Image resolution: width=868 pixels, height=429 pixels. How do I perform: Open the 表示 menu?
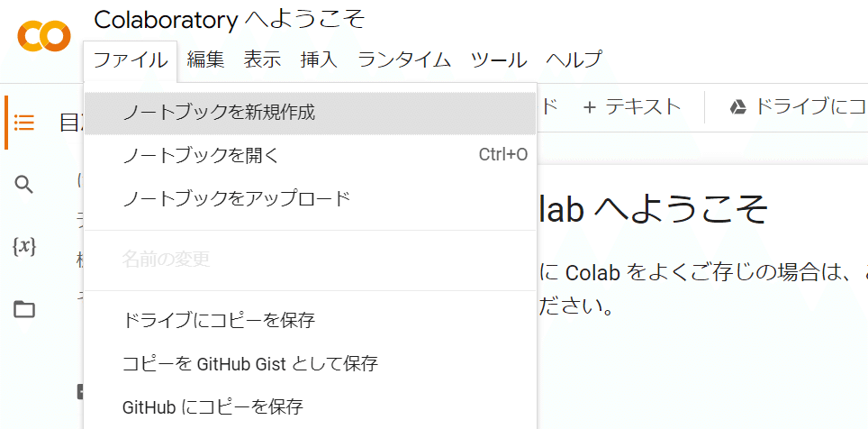click(x=262, y=60)
